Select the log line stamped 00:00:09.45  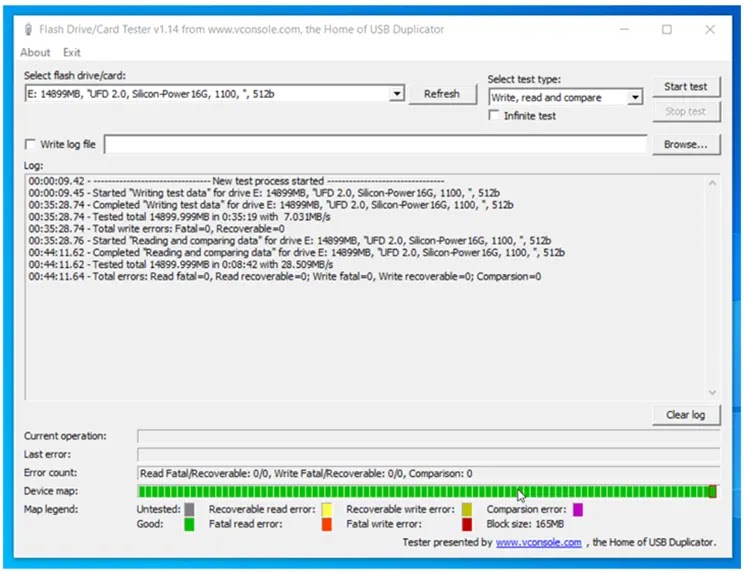[264, 193]
